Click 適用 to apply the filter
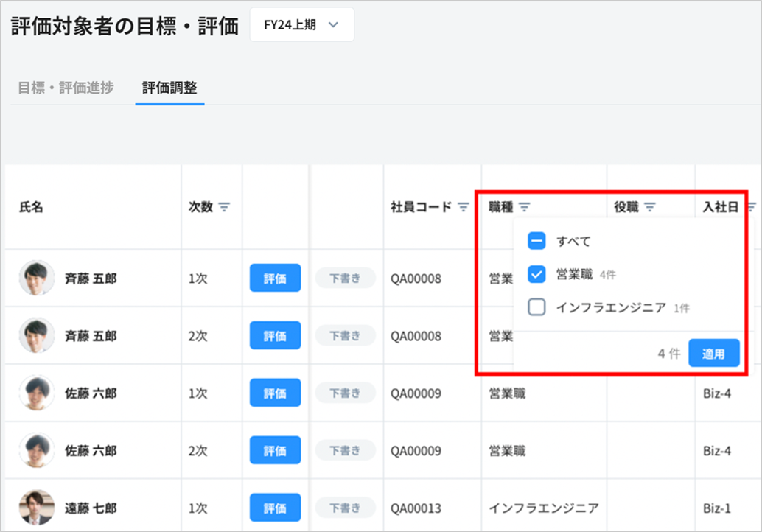Image resolution: width=762 pixels, height=532 pixels. point(713,354)
